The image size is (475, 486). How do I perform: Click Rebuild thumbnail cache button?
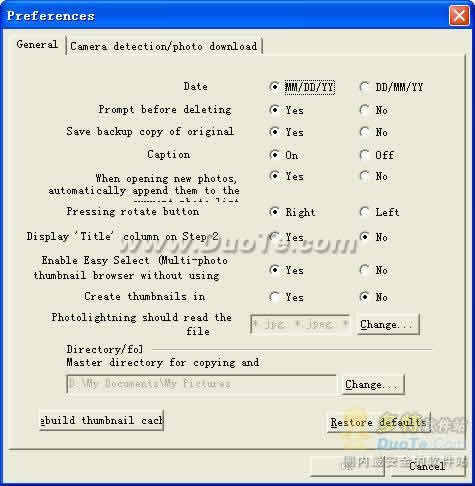pos(101,420)
